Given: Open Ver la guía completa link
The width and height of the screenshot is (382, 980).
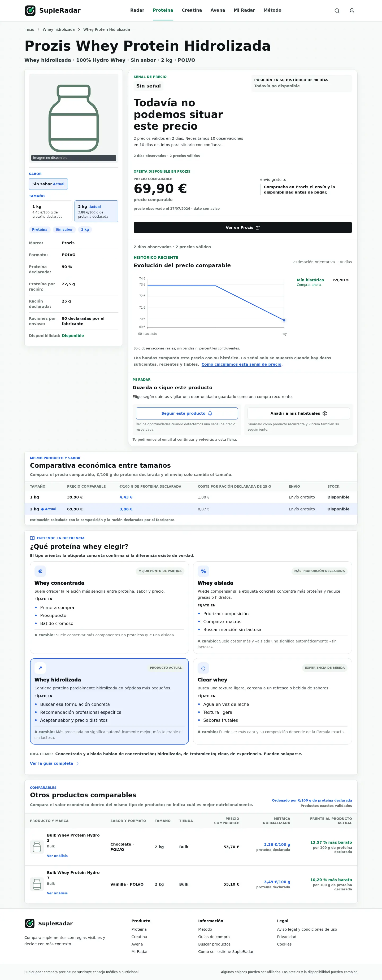Looking at the screenshot, I should click(x=54, y=763).
